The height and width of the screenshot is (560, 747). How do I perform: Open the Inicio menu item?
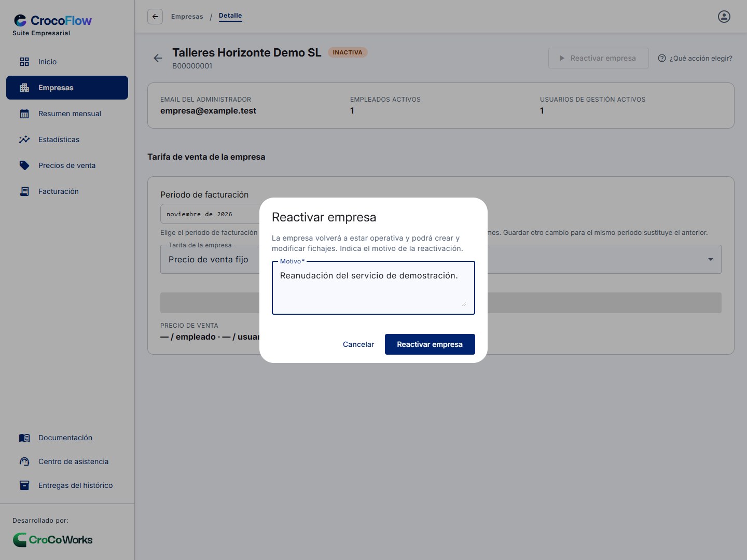(x=67, y=62)
